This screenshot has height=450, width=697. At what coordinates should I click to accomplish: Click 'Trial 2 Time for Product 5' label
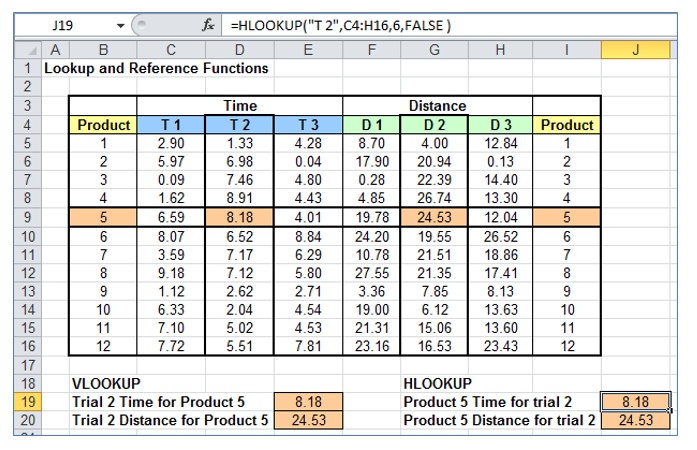click(158, 402)
